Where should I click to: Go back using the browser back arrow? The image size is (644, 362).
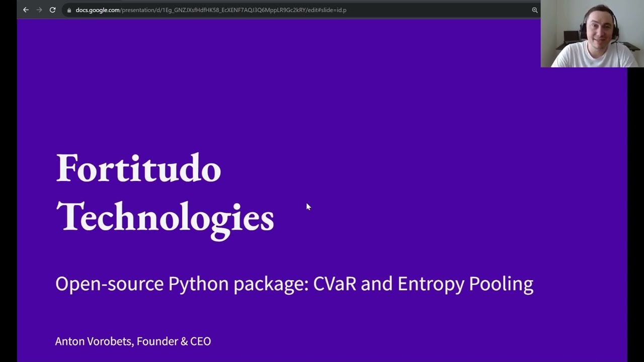pos(26,10)
